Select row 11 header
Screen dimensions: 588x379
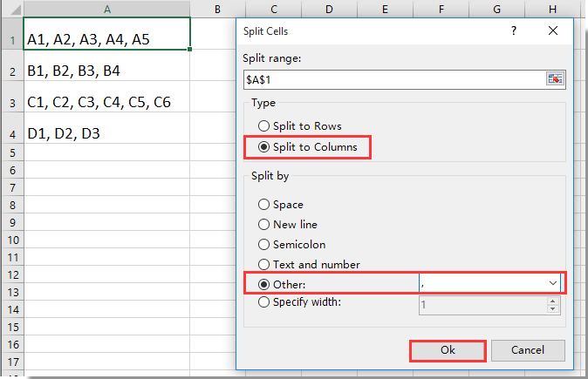pos(12,257)
